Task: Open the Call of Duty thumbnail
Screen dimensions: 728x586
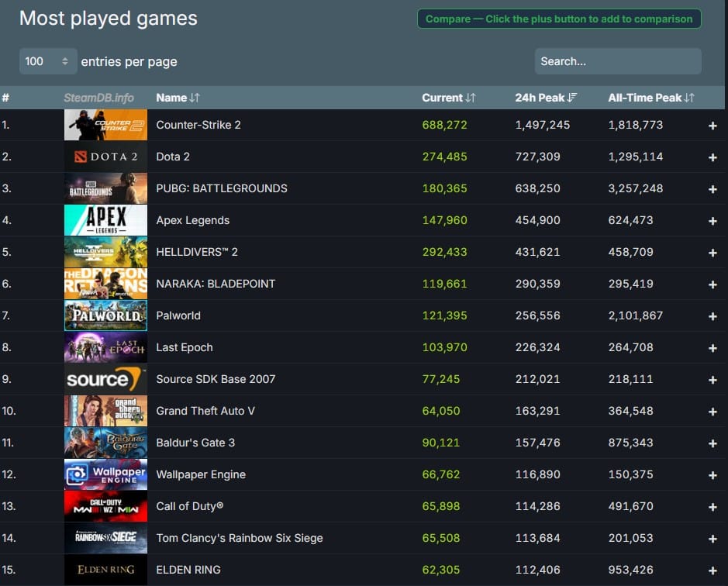Action: (x=106, y=507)
